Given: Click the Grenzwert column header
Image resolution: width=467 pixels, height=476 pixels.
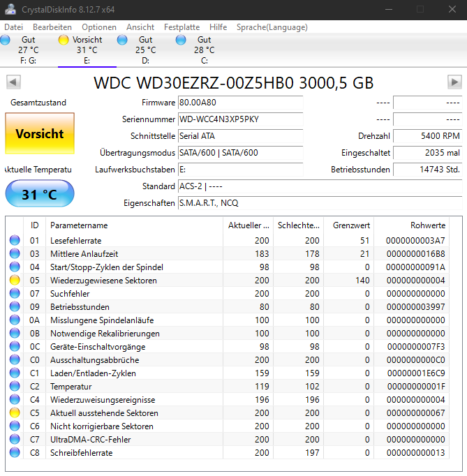Looking at the screenshot, I should [x=349, y=225].
